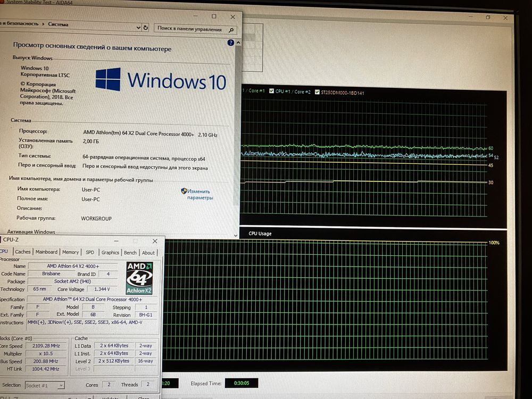
Task: Click the Windows 10 logo image
Action: pos(161,80)
